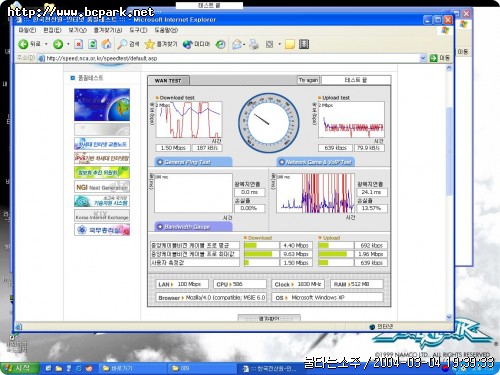Click the Mail envelope icon
The height and width of the screenshot is (375, 500).
click(237, 44)
